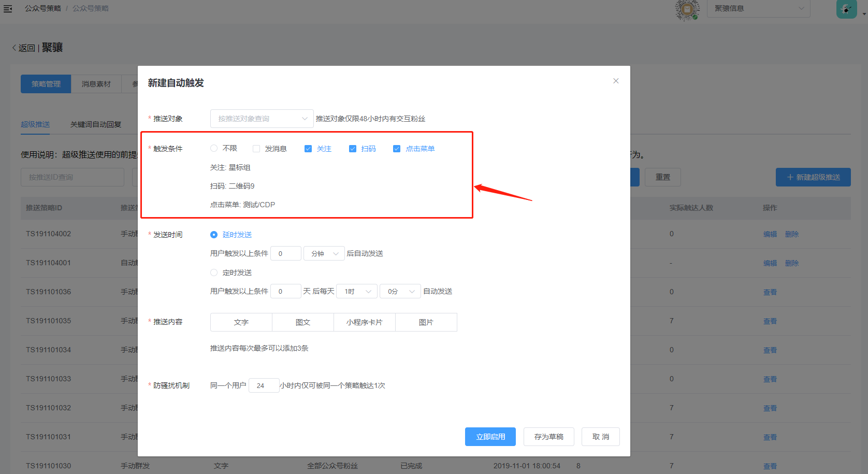
Task: Click the 24 hours anti-harassment input field
Action: (264, 385)
